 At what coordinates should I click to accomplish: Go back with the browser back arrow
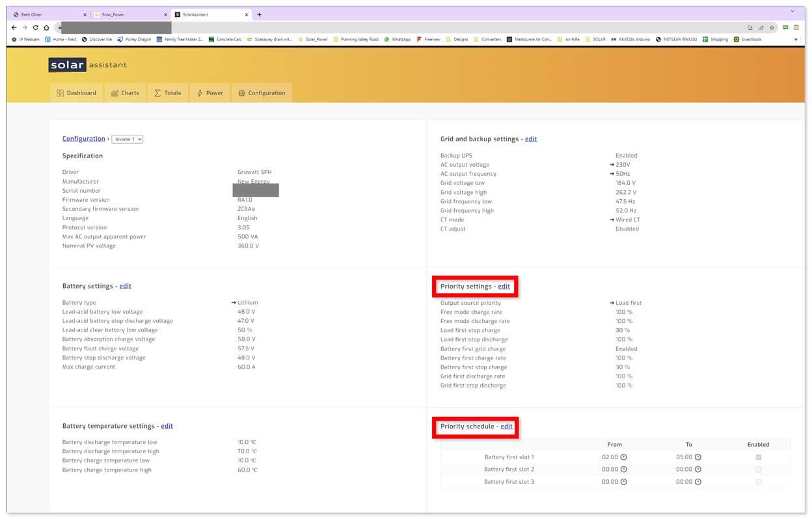tap(15, 28)
